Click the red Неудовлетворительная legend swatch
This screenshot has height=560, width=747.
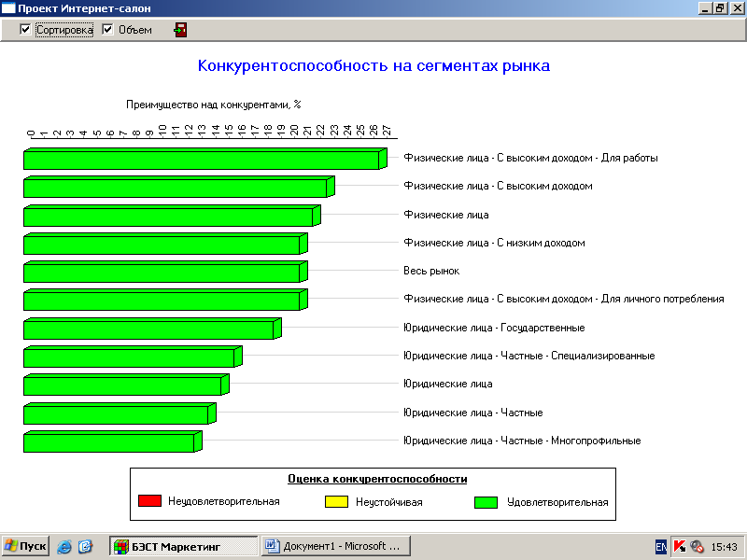coord(149,501)
